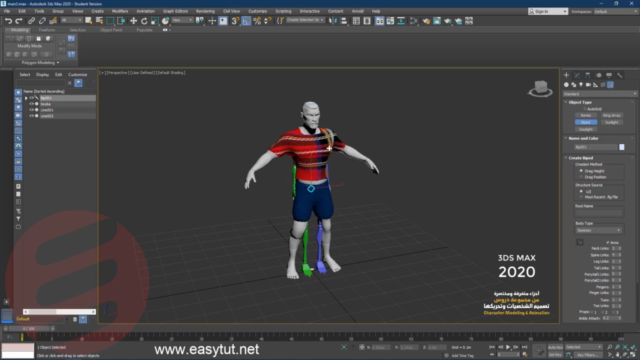The height and width of the screenshot is (360, 640).
Task: Select the Drag Height radio button
Action: click(x=581, y=171)
